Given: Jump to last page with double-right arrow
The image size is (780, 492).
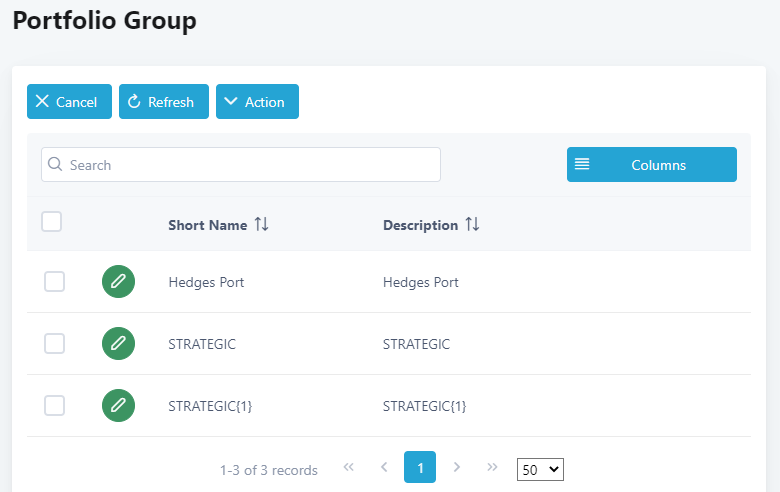Looking at the screenshot, I should pyautogui.click(x=492, y=467).
